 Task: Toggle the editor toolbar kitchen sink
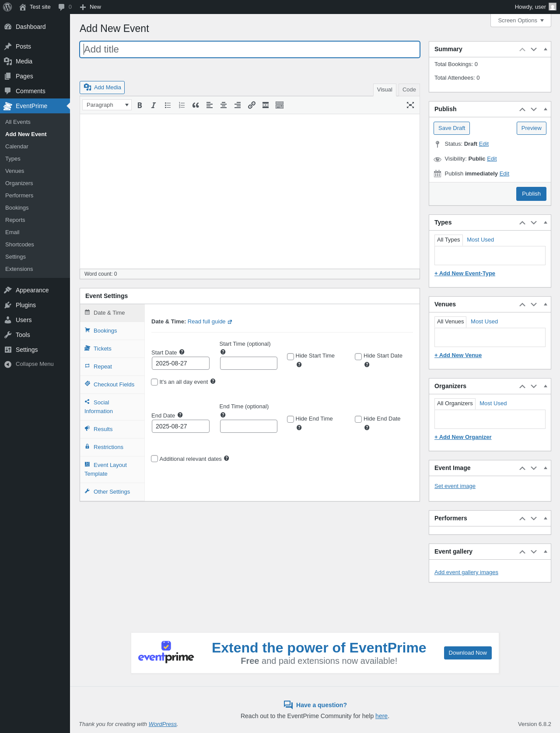280,105
